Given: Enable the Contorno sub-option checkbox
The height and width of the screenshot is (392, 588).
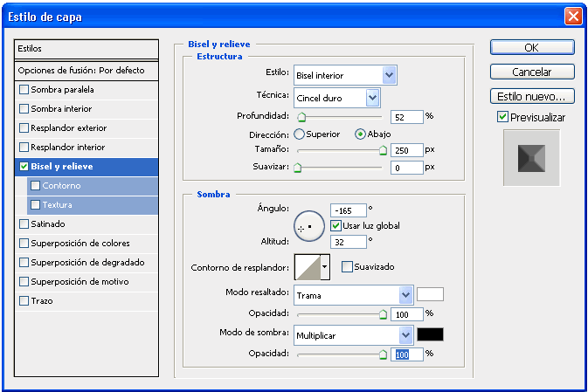Looking at the screenshot, I should coord(35,185).
